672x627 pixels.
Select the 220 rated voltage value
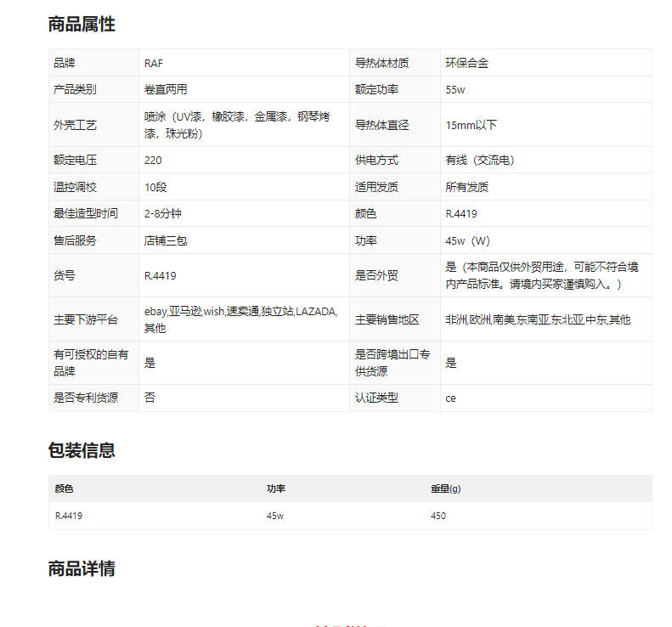153,160
